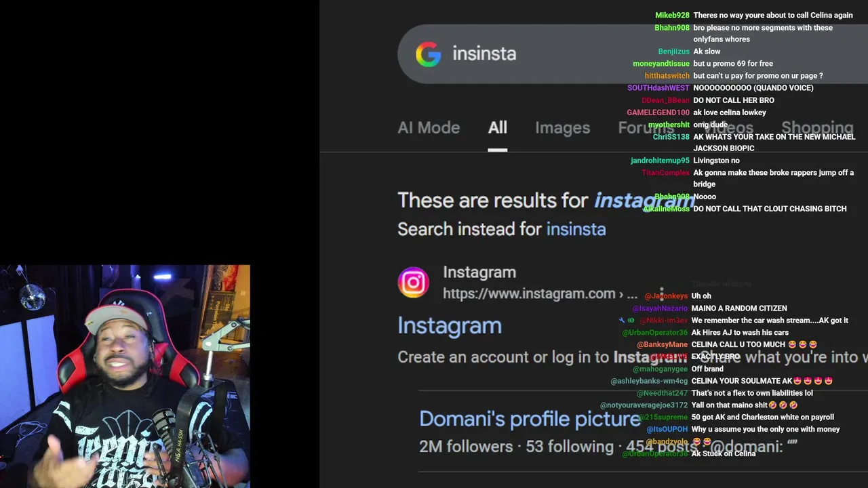
Task: Click chat username @UrbanOperator36 about AJ
Action: (x=655, y=333)
